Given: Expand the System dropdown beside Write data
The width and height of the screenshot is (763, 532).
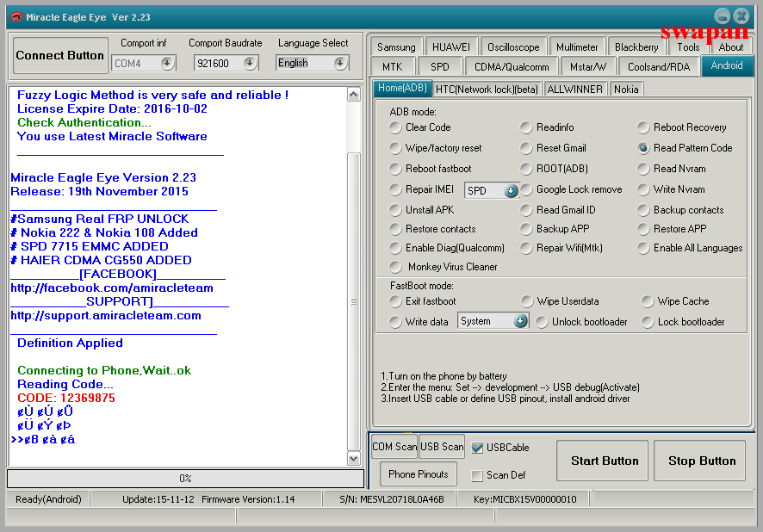Looking at the screenshot, I should coord(520,321).
